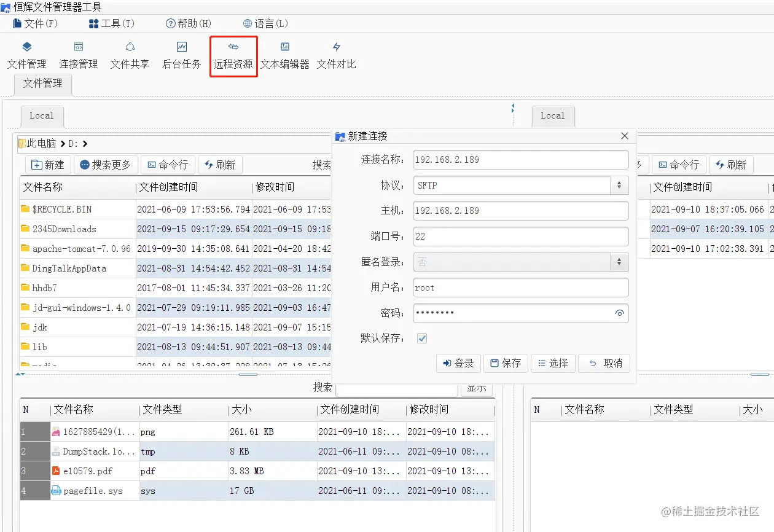Click the sys icon of pagefile.sys
This screenshot has width=774, height=532.
(x=56, y=491)
